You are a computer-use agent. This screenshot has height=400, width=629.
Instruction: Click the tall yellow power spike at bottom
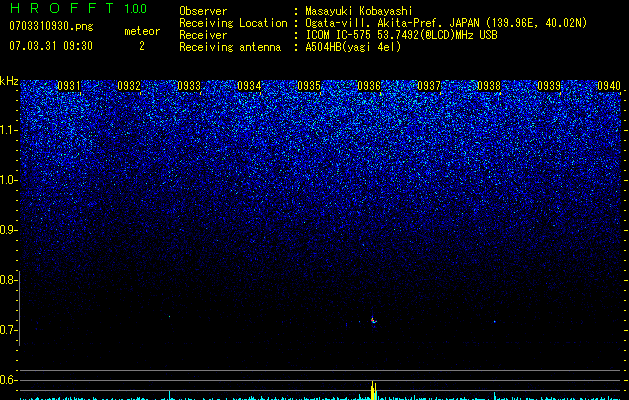(373, 390)
